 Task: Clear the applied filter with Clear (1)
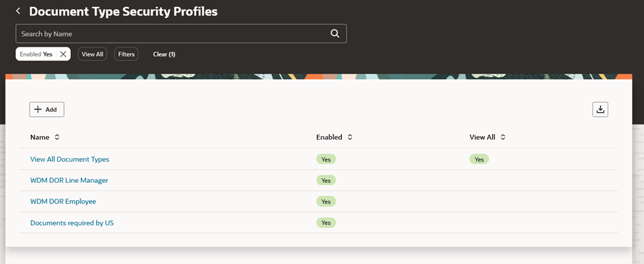pyautogui.click(x=164, y=54)
